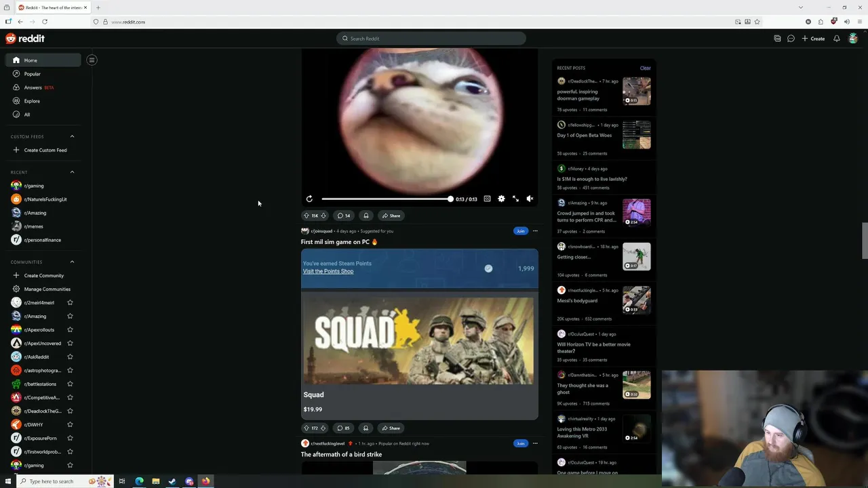Share the Squad post

391,428
